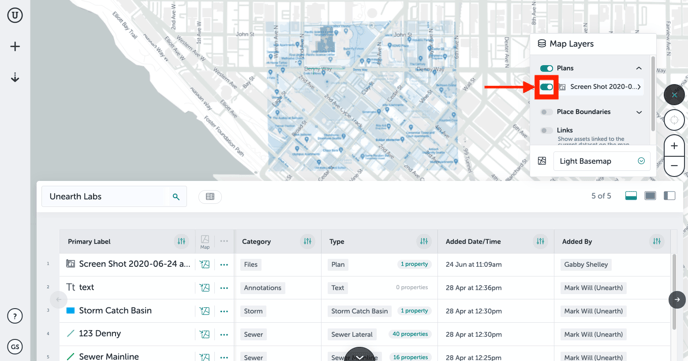The height and width of the screenshot is (361, 688).
Task: Toggle the Plans layer group switch
Action: pos(546,68)
